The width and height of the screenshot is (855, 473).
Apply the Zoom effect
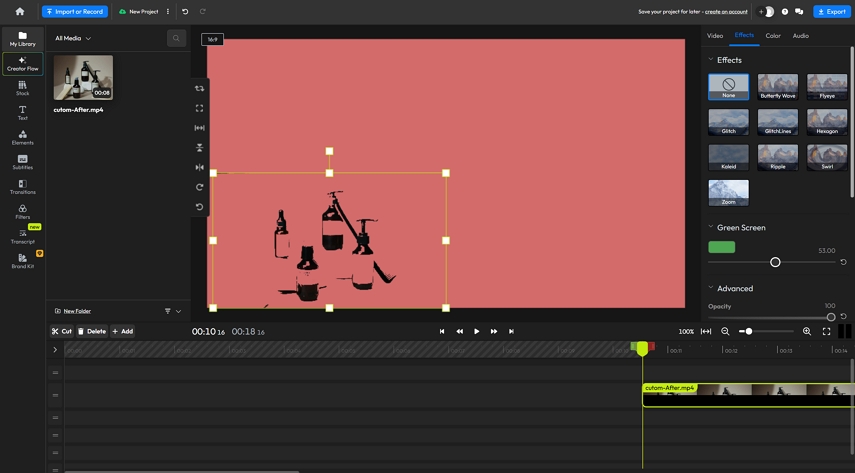pyautogui.click(x=728, y=193)
